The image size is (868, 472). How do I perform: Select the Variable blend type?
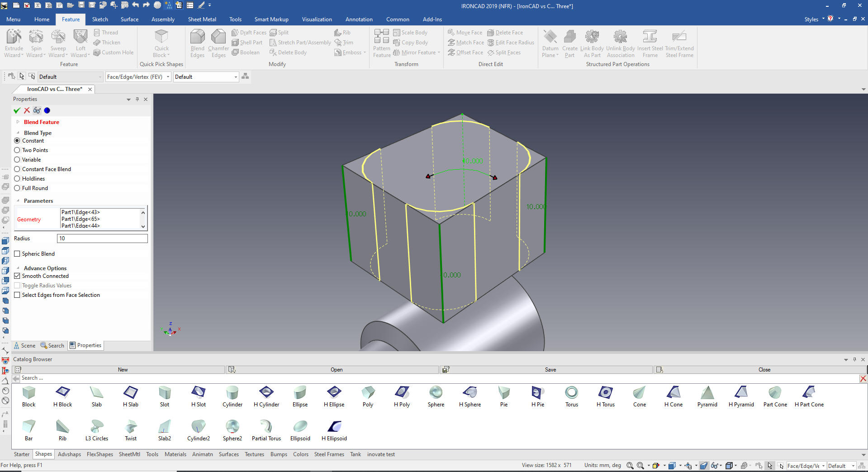(x=17, y=160)
